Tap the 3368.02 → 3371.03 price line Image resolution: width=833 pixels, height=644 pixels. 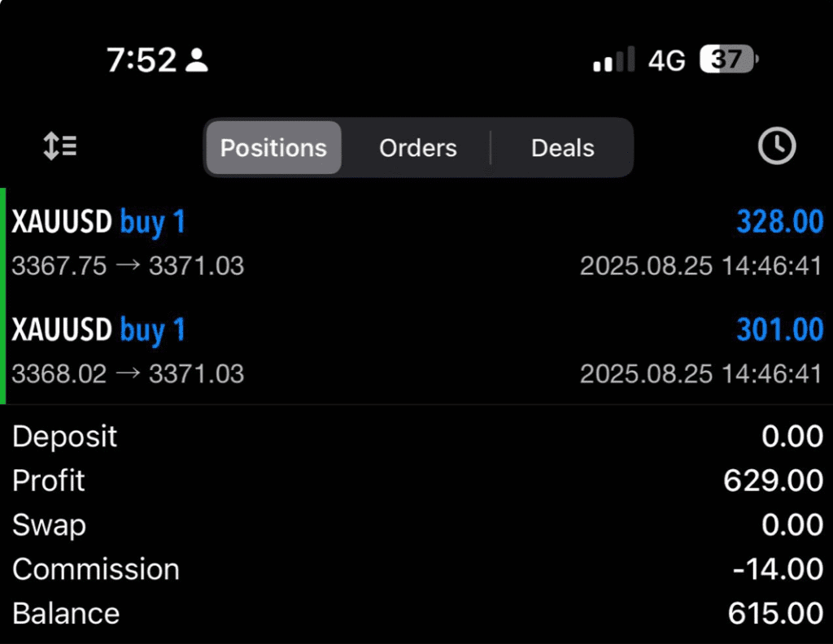128,373
